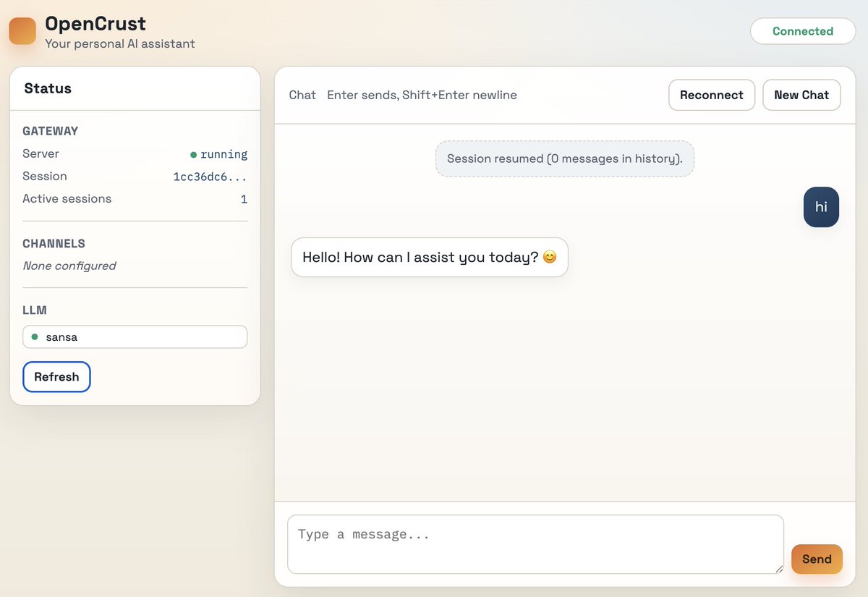
Task: Switch to the Chat tab
Action: (x=302, y=95)
